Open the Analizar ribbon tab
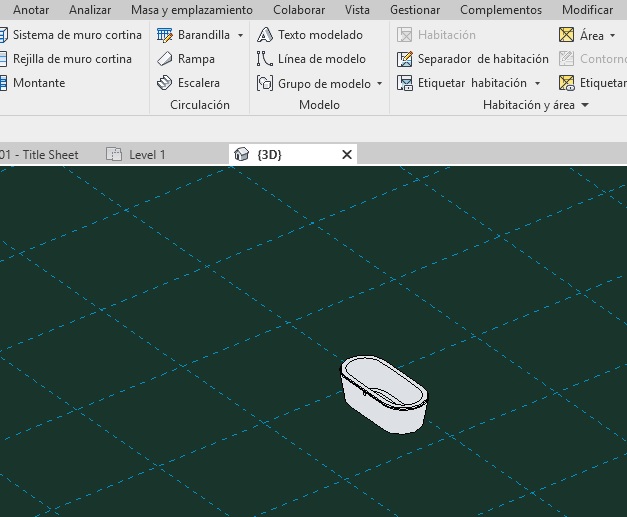 [90, 10]
